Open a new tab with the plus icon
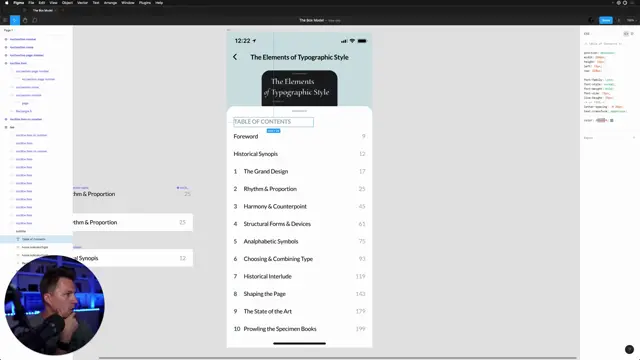This screenshot has width=640, height=360. (62, 10)
